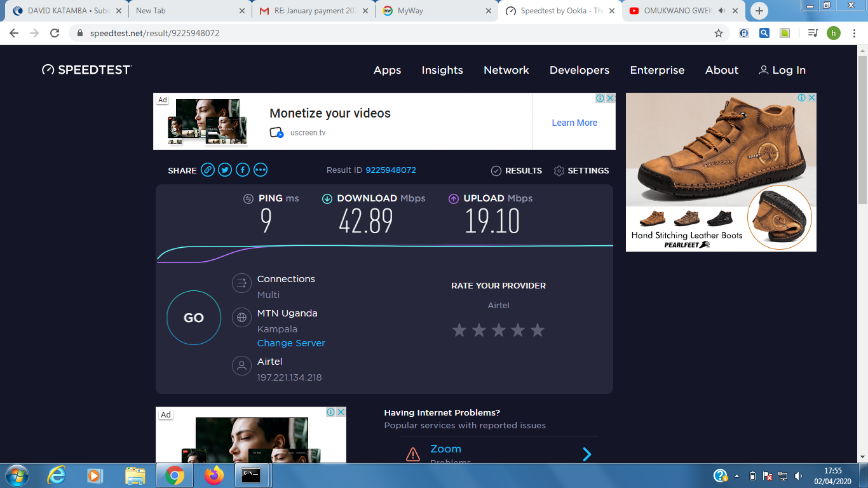
Task: Open Firefox from the taskbar
Action: pyautogui.click(x=214, y=475)
